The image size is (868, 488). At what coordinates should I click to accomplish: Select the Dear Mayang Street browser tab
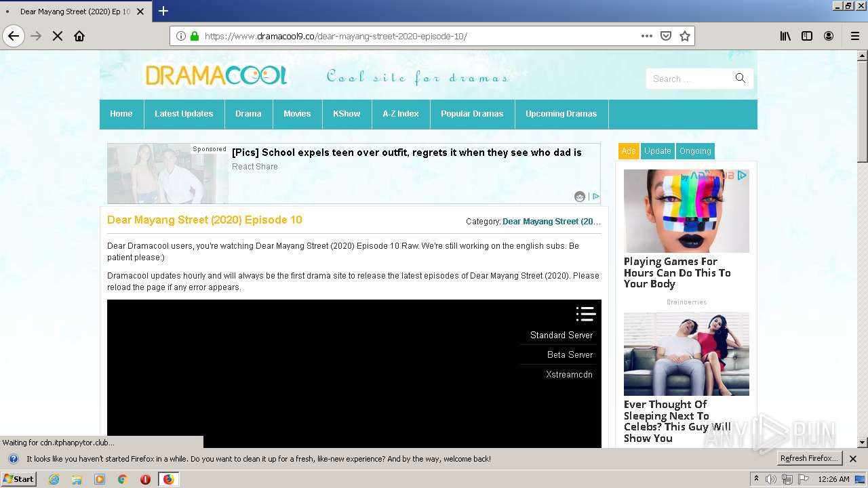click(x=75, y=12)
